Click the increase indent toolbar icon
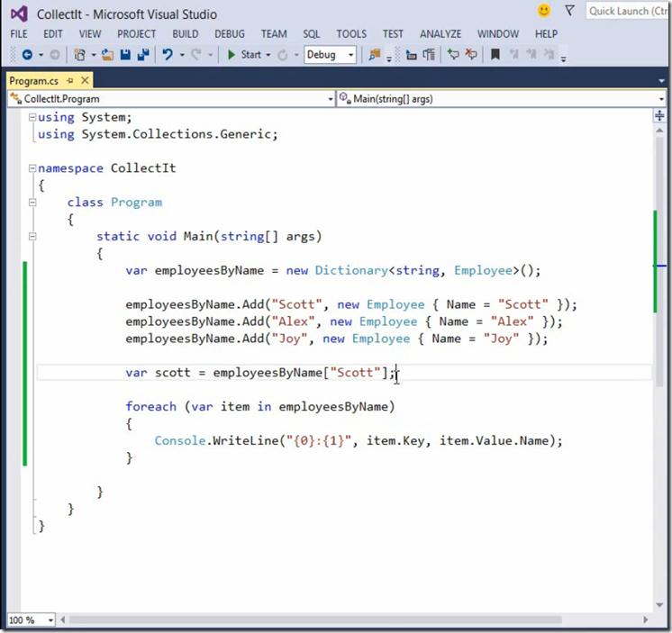 coord(429,55)
